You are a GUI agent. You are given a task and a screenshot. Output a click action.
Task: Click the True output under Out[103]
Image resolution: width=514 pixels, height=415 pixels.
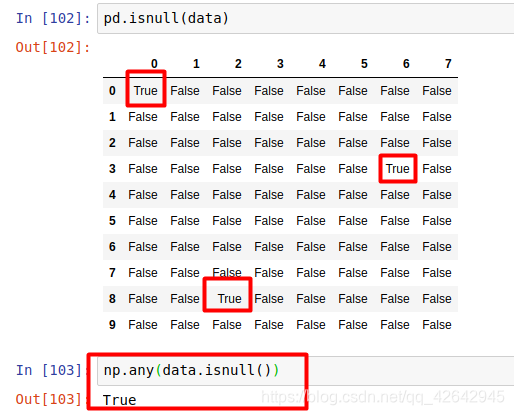point(120,400)
